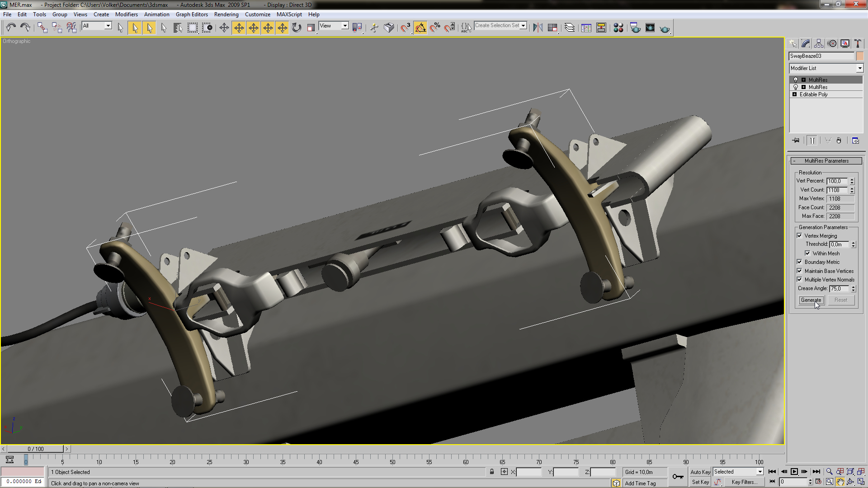The height and width of the screenshot is (488, 868).
Task: Open the Rendering menu
Action: (226, 14)
